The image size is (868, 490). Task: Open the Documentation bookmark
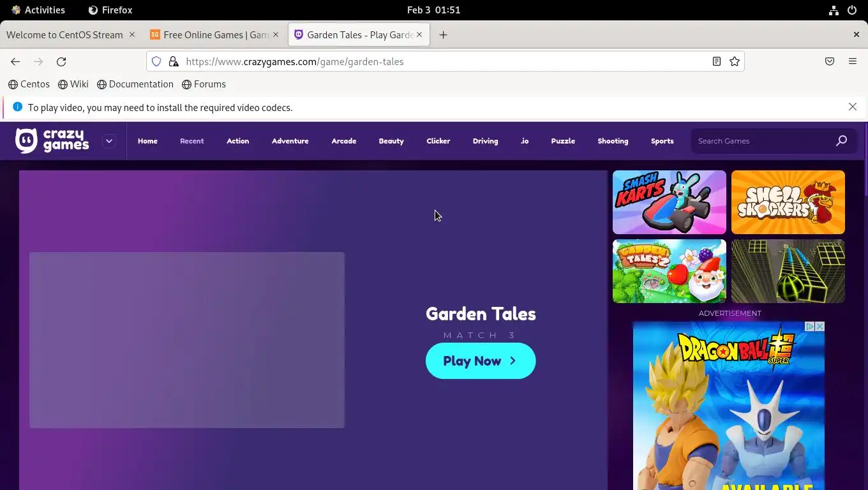click(x=135, y=84)
